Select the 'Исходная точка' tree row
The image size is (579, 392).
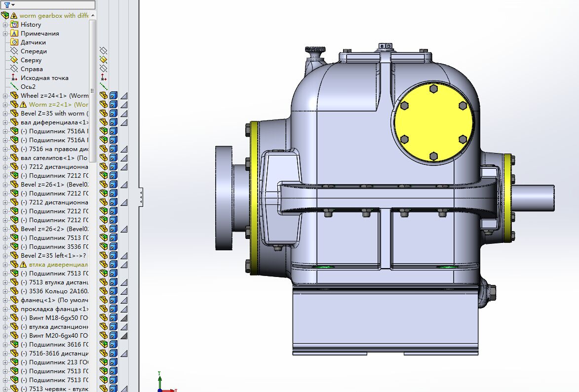pos(44,78)
